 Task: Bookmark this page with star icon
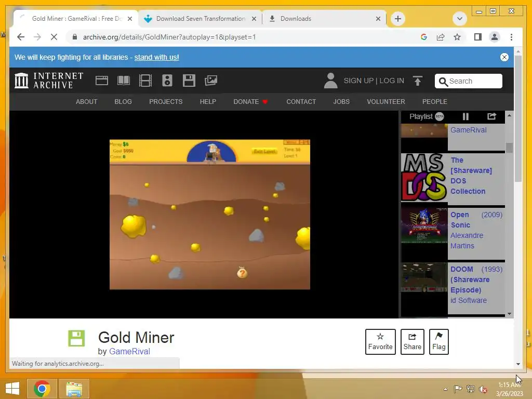(x=457, y=37)
